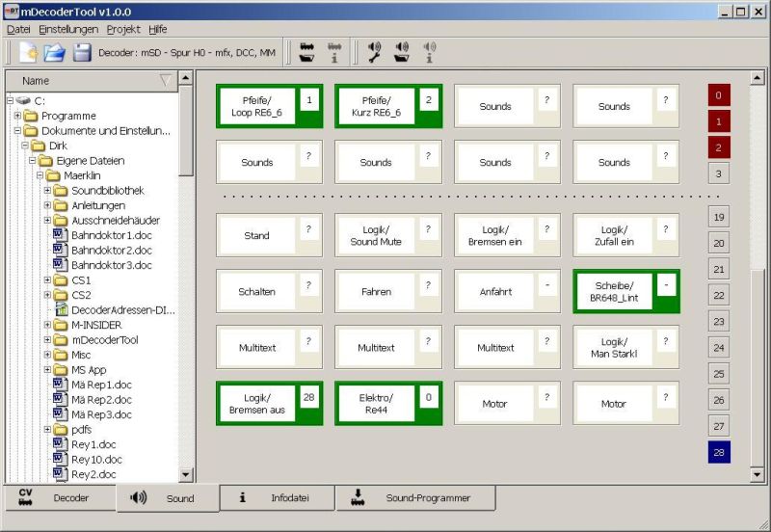
Task: Click the open folder toolbar icon
Action: (x=55, y=52)
